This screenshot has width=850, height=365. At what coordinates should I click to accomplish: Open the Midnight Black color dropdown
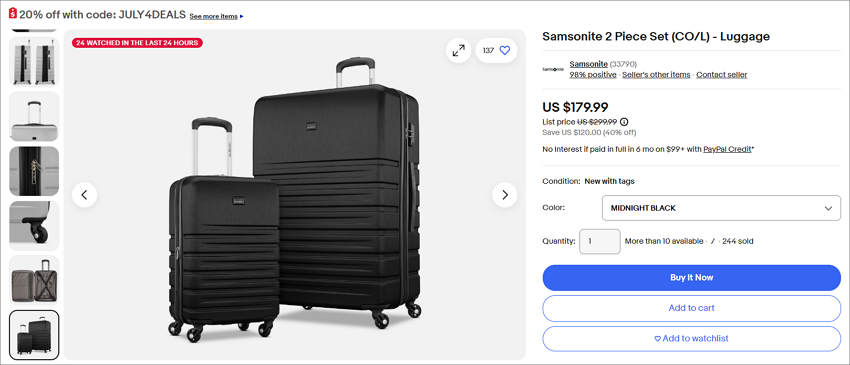click(x=721, y=208)
